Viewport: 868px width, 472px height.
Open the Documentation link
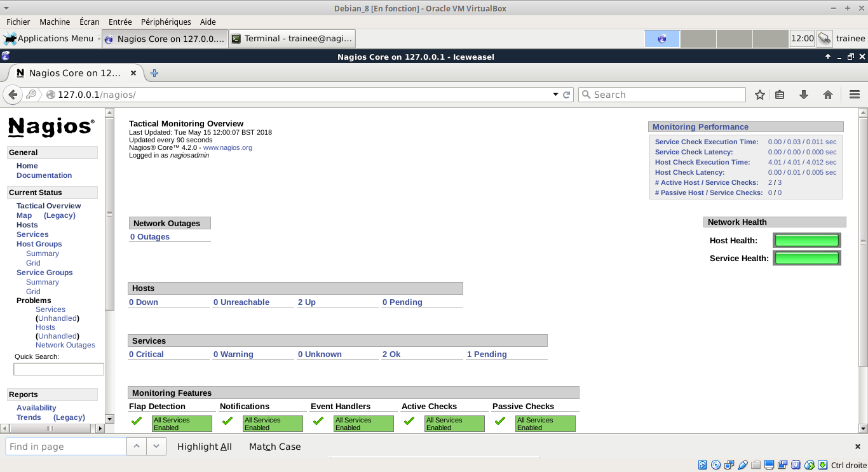44,175
